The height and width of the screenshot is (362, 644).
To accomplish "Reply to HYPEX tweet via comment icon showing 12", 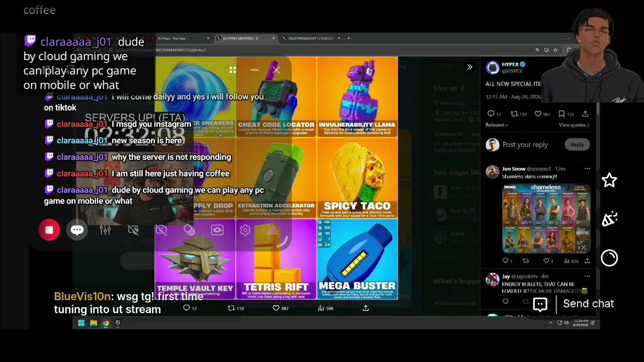I will point(495,114).
